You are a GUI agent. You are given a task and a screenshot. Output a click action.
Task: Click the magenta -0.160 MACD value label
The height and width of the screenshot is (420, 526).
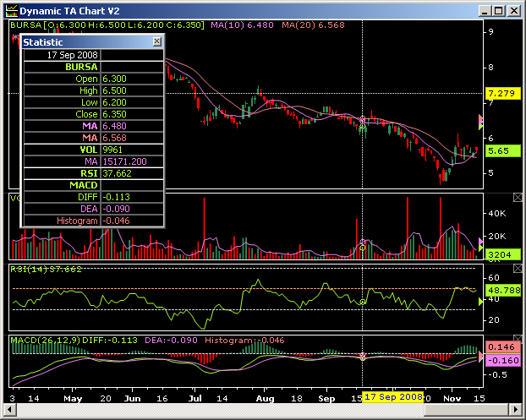[503, 361]
